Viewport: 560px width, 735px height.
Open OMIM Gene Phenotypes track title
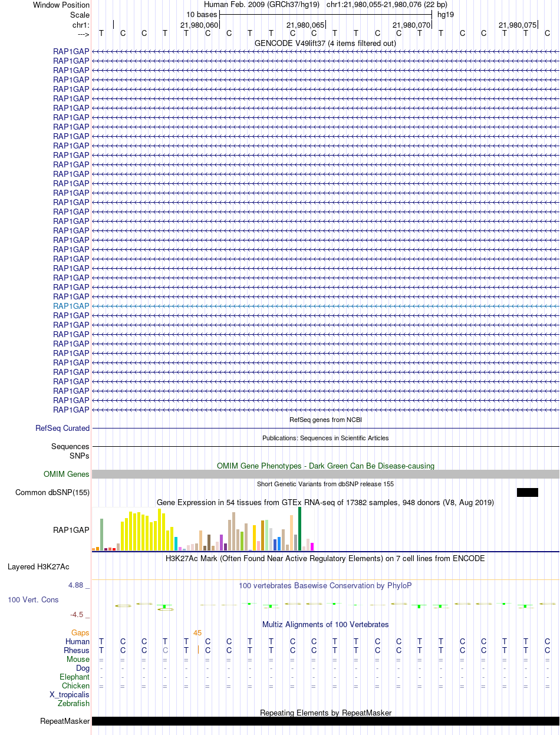coord(325,466)
